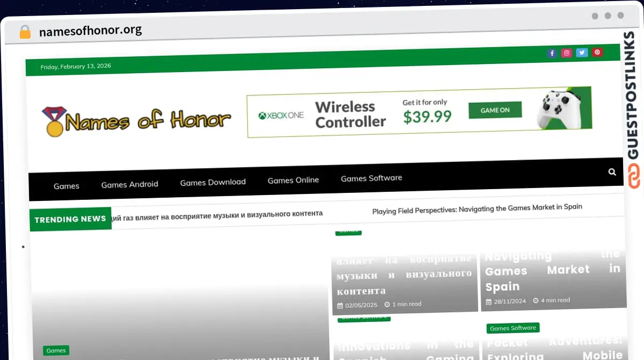This screenshot has height=360, width=644.
Task: Click the Games Software tag on Pocket Adventures
Action: 513,328
